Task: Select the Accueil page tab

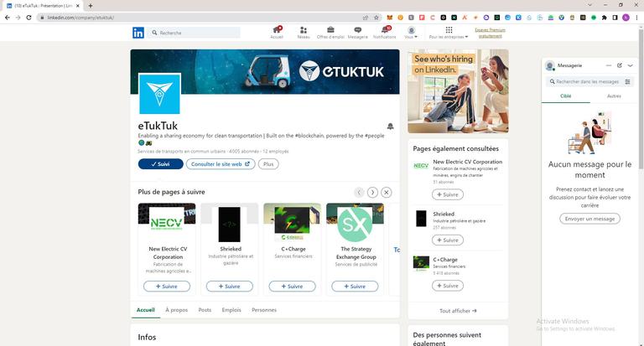Action: [x=145, y=310]
